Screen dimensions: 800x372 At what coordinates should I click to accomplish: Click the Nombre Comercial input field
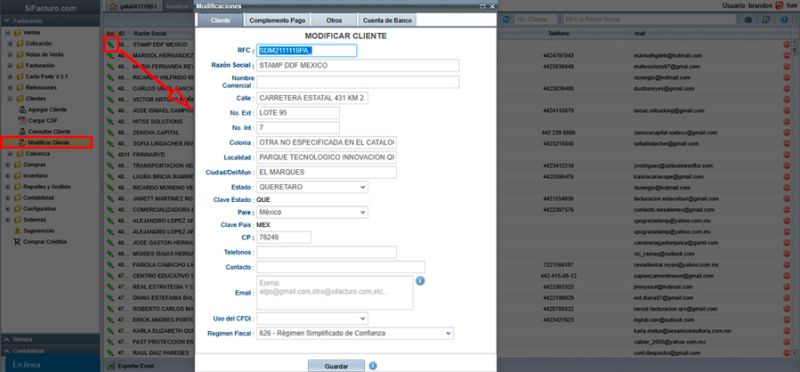coord(358,82)
